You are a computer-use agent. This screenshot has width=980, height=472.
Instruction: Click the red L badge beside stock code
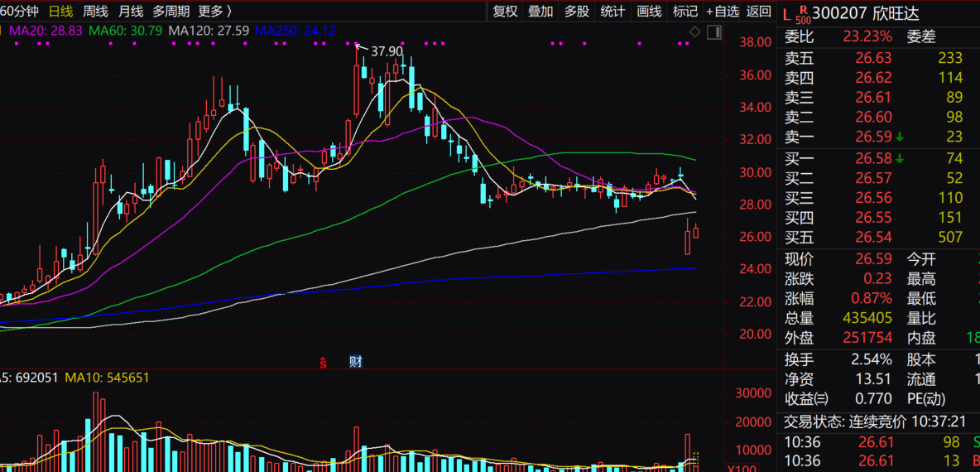(786, 14)
